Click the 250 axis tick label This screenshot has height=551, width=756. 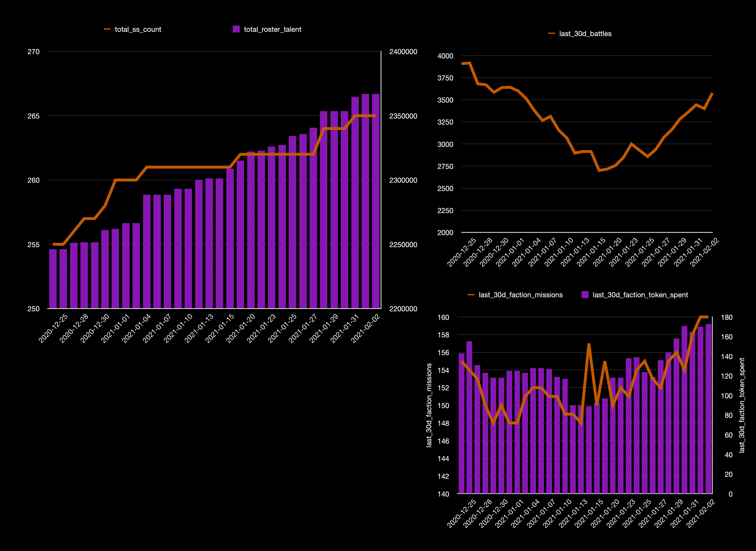click(x=33, y=309)
